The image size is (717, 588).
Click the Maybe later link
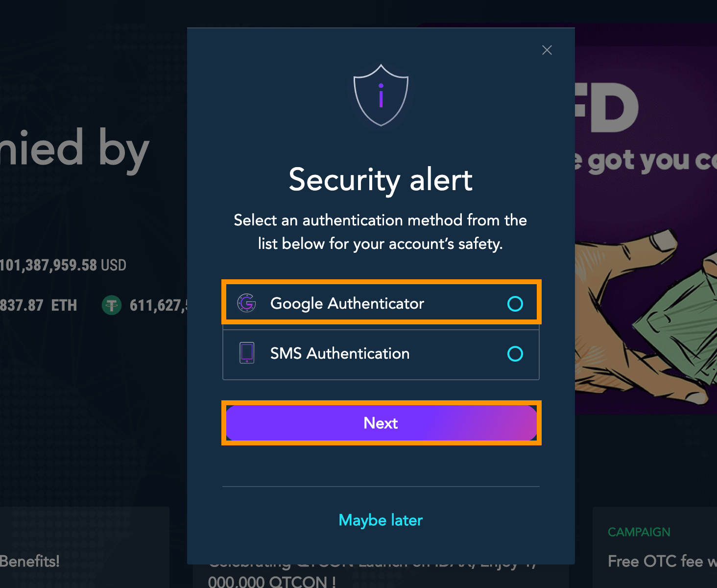point(381,520)
